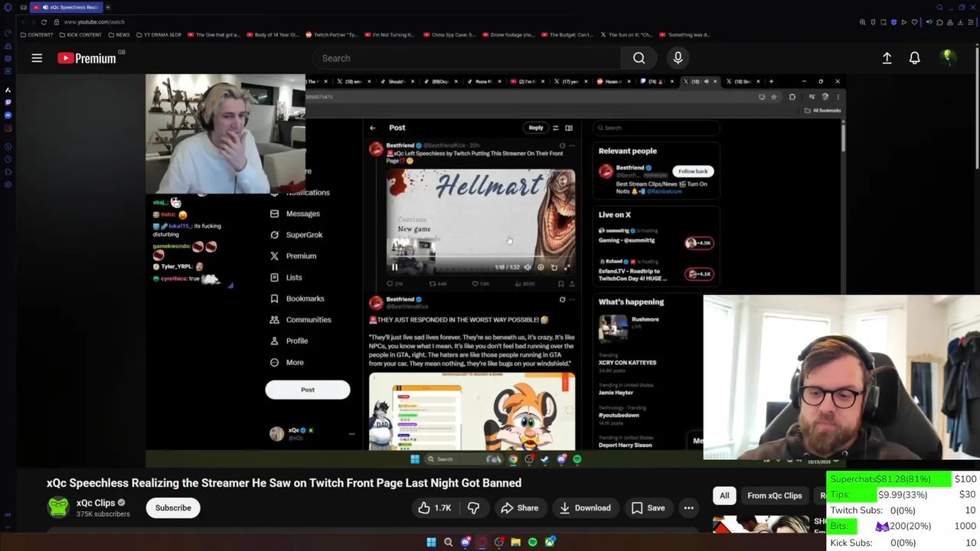980x551 pixels.
Task: Open taskbar search magnifier
Action: coord(449,543)
